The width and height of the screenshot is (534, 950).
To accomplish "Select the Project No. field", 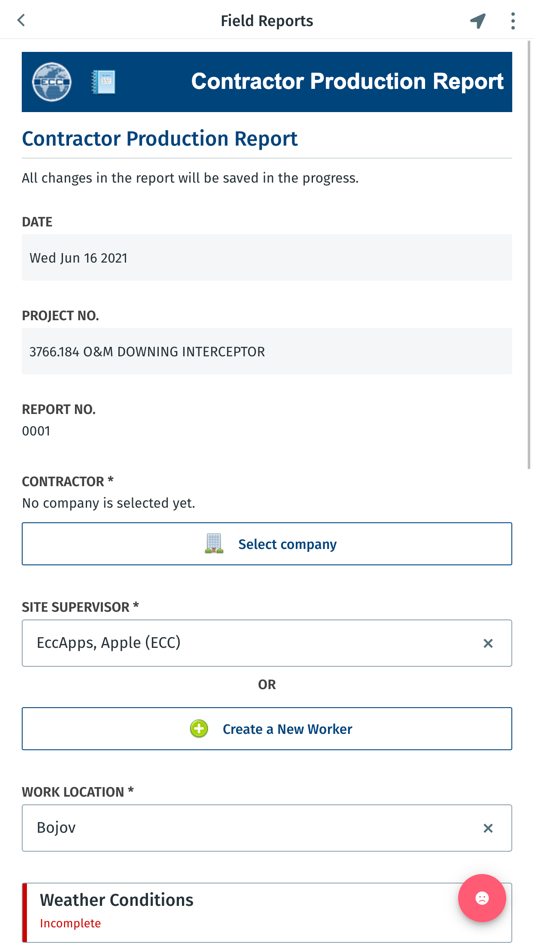I will click(267, 351).
